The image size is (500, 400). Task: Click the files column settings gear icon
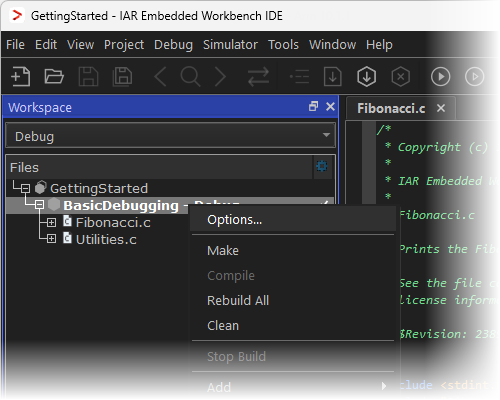322,166
